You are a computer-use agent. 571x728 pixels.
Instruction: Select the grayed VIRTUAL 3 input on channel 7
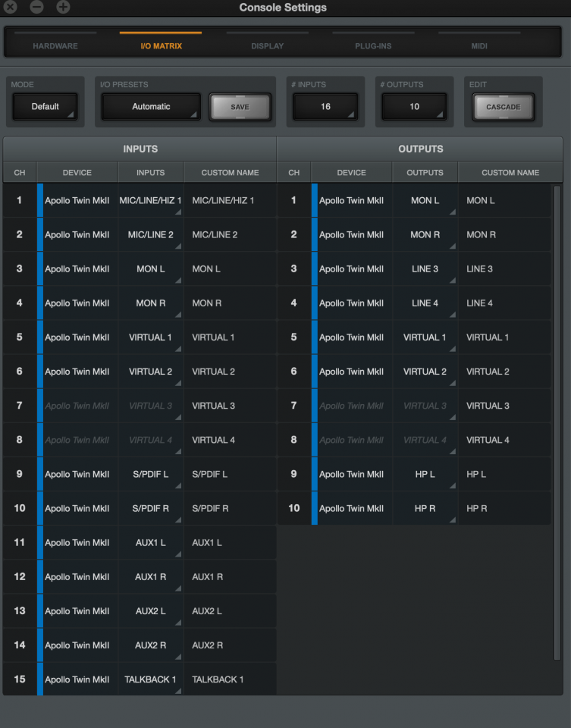tap(150, 406)
